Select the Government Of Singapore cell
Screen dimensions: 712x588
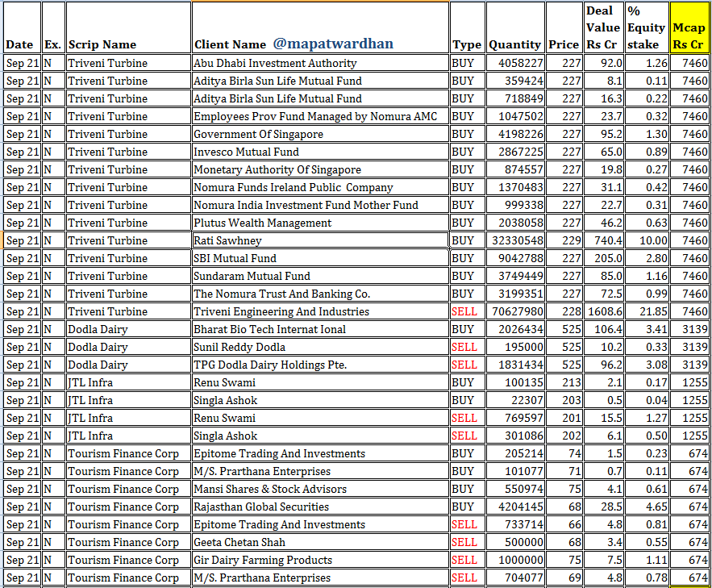tap(321, 134)
